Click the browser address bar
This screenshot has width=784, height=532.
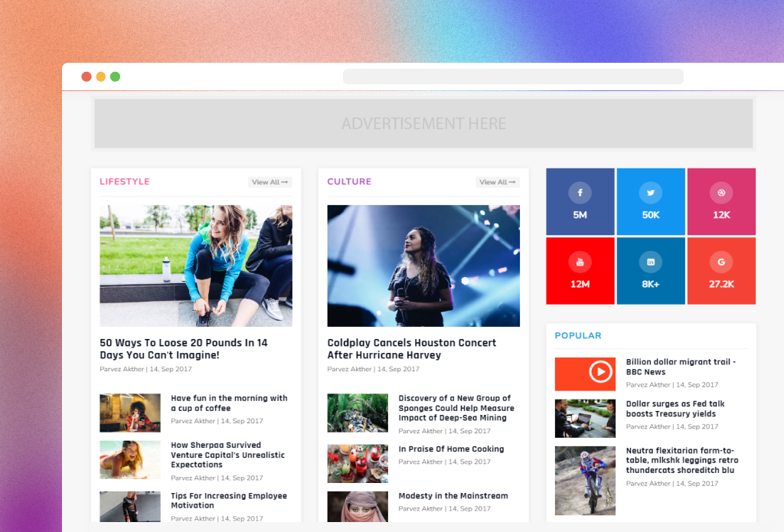[x=513, y=77]
